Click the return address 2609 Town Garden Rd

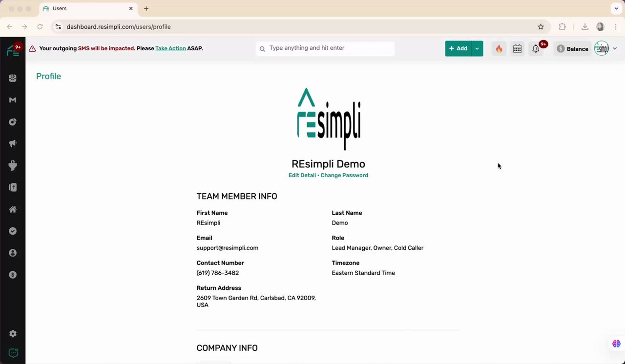pyautogui.click(x=256, y=302)
